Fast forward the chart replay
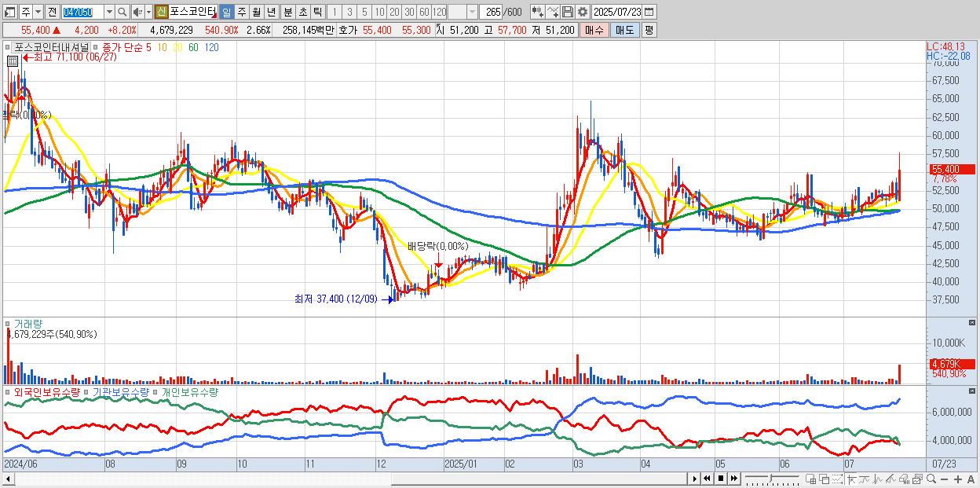 click(x=734, y=478)
